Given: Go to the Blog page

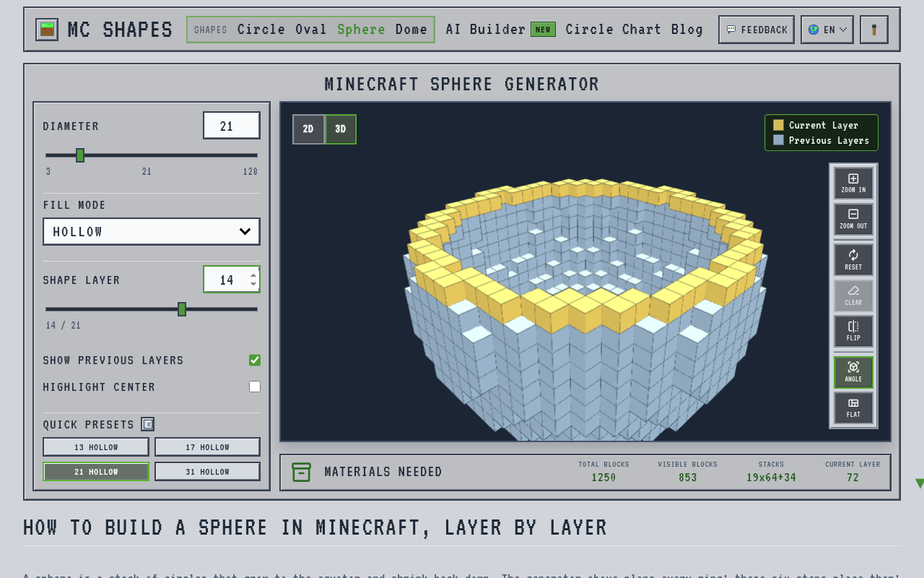Looking at the screenshot, I should (x=687, y=30).
